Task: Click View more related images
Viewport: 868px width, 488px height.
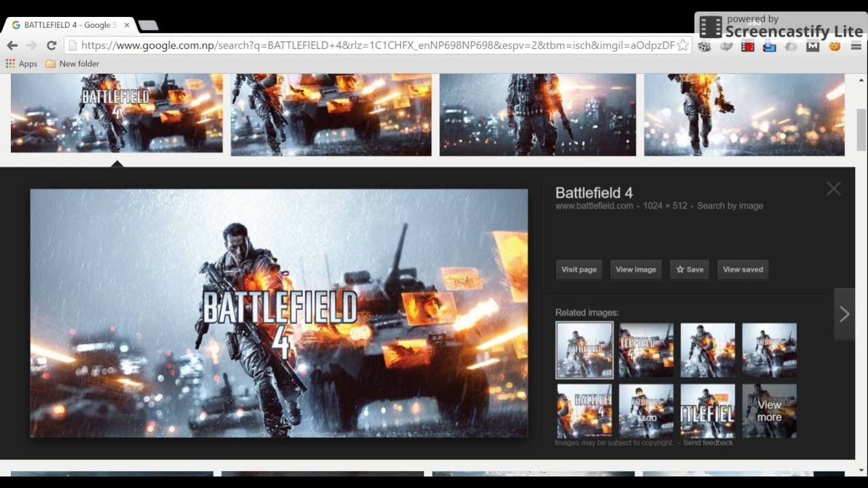Action: click(x=769, y=411)
